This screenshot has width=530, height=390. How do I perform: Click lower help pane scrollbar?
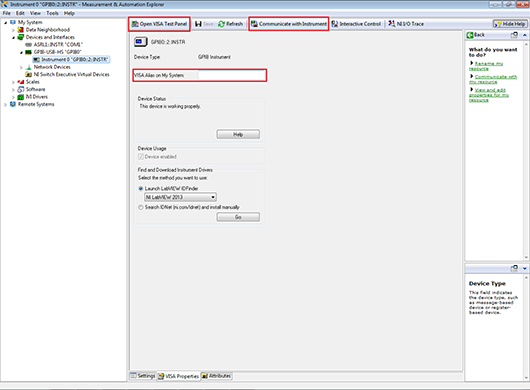pyautogui.click(x=526, y=327)
